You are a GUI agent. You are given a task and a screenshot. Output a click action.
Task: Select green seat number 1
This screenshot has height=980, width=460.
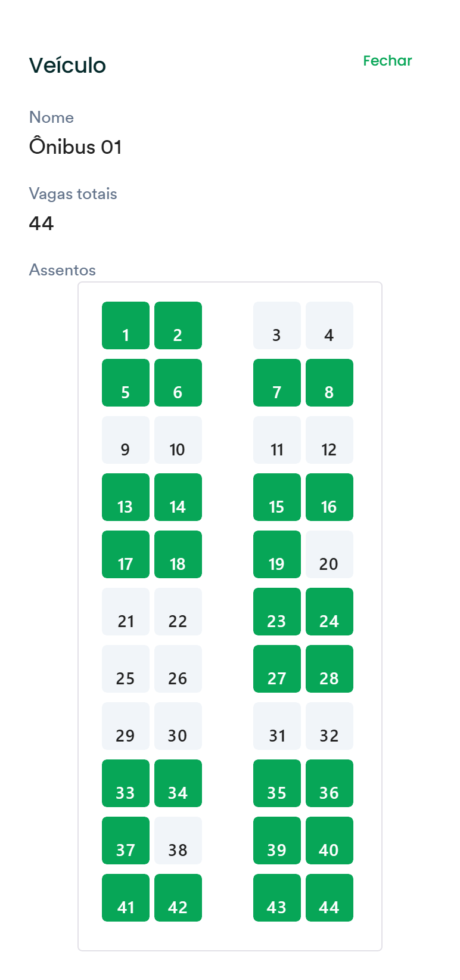(126, 325)
